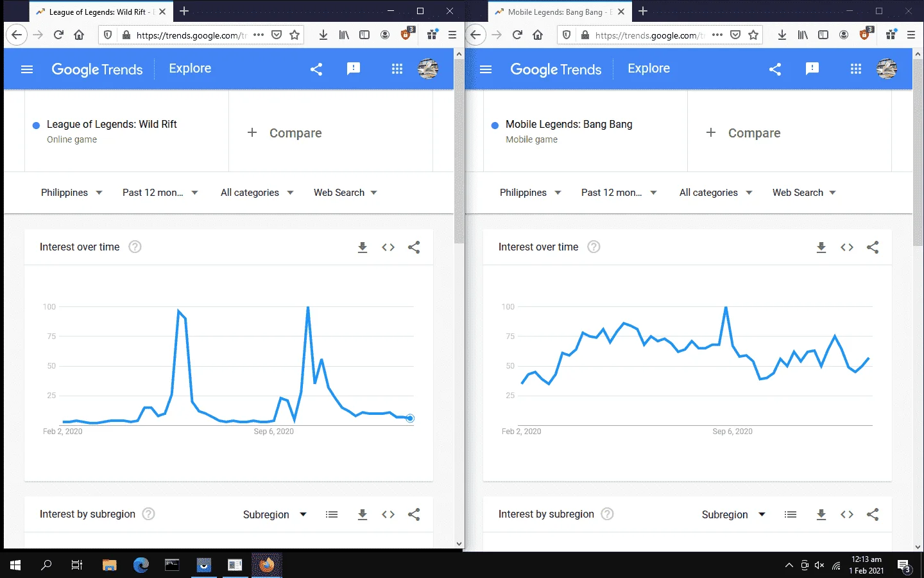The height and width of the screenshot is (578, 924).
Task: Show list view in Wild Rift subregion panel
Action: pyautogui.click(x=332, y=514)
